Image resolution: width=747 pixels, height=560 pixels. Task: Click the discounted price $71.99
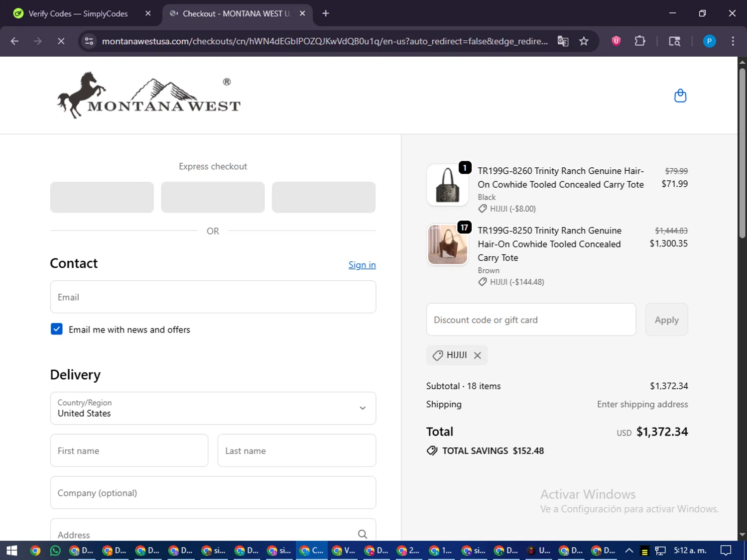pos(674,184)
